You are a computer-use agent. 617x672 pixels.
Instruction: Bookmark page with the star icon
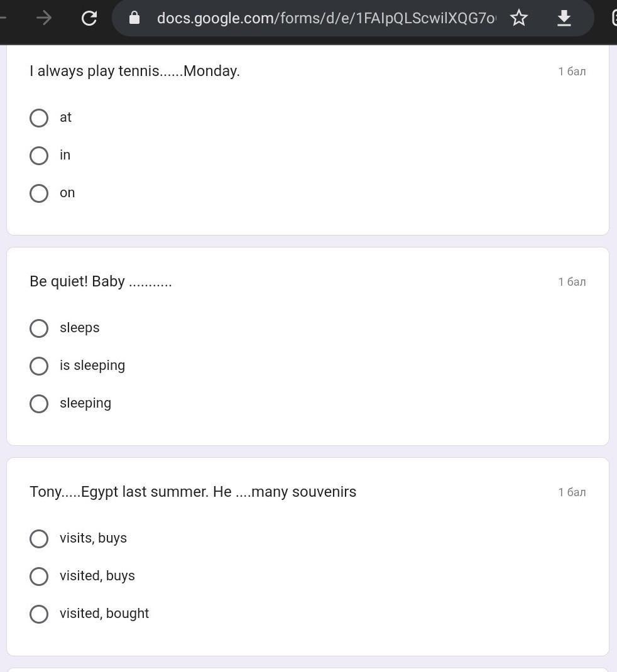coord(519,18)
